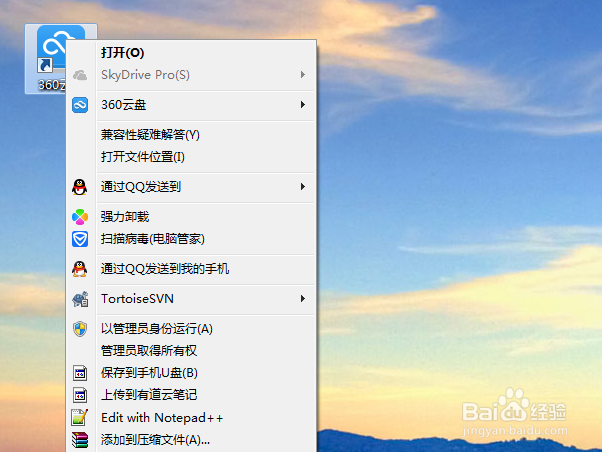Click the SkyDrive Pro cloud icon
Image resolution: width=602 pixels, height=452 pixels.
tap(80, 75)
